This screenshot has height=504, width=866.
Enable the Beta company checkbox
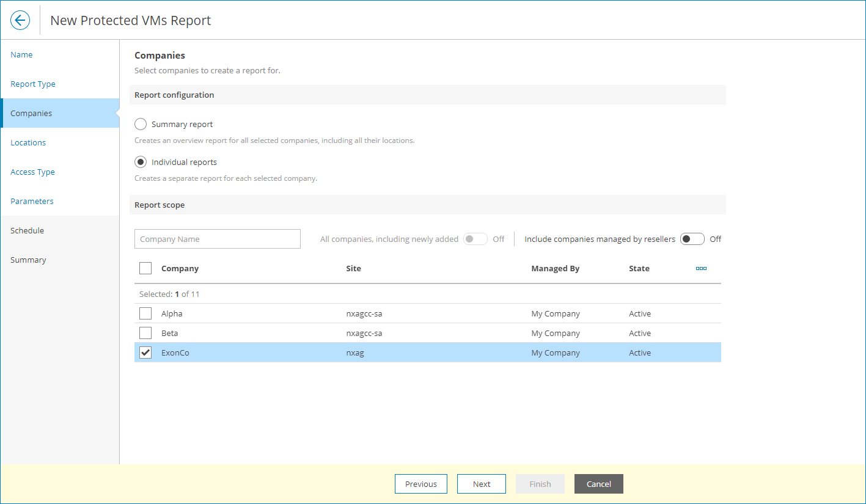click(x=145, y=333)
